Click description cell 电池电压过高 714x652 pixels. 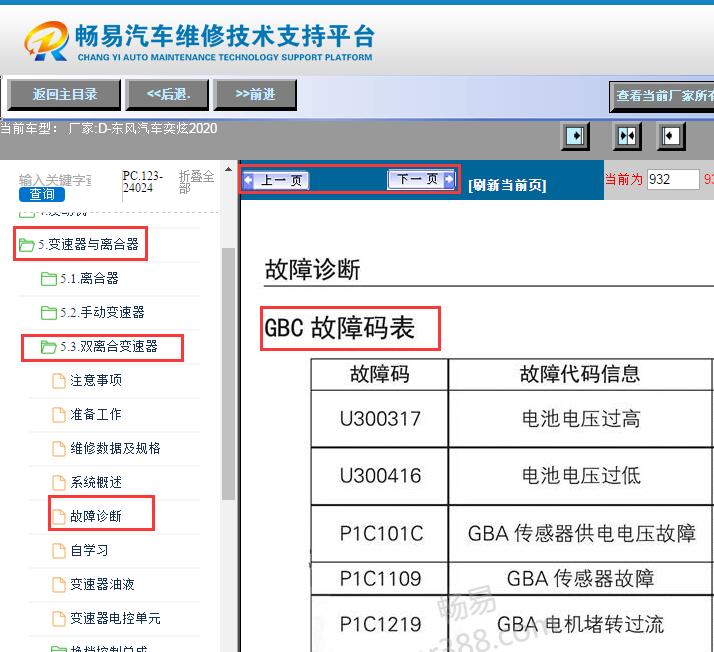(581, 419)
